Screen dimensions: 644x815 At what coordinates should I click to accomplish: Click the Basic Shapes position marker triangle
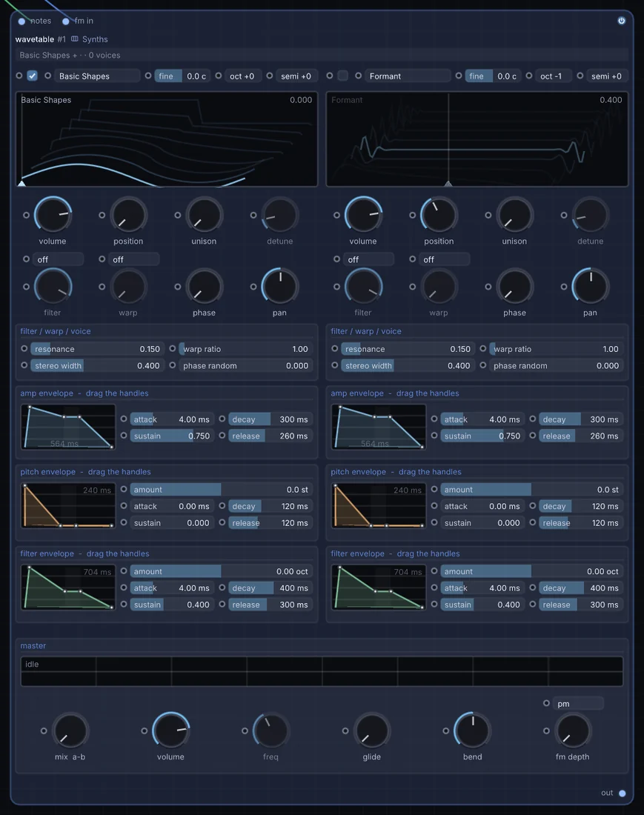click(21, 183)
